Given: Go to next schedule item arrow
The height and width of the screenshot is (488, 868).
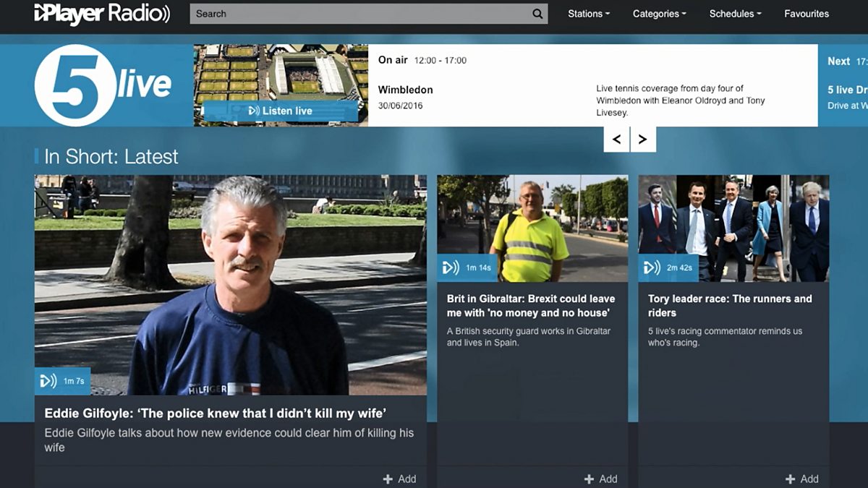Looking at the screenshot, I should click(x=642, y=140).
